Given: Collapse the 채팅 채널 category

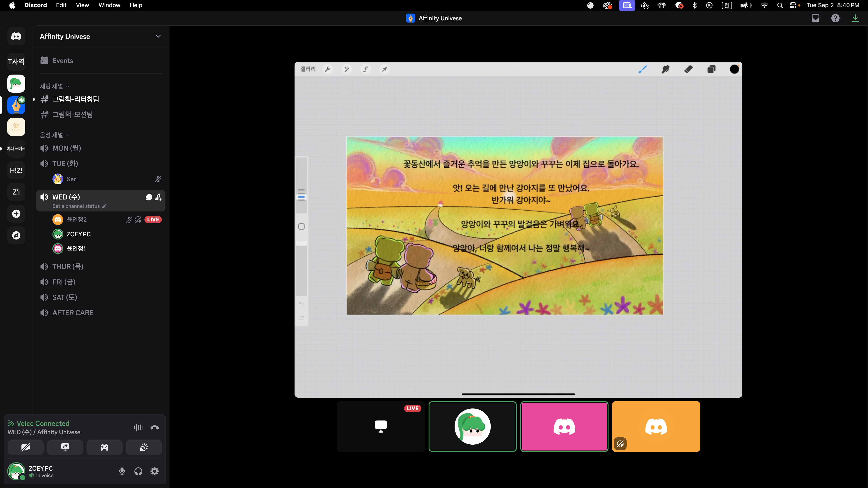Looking at the screenshot, I should 54,86.
